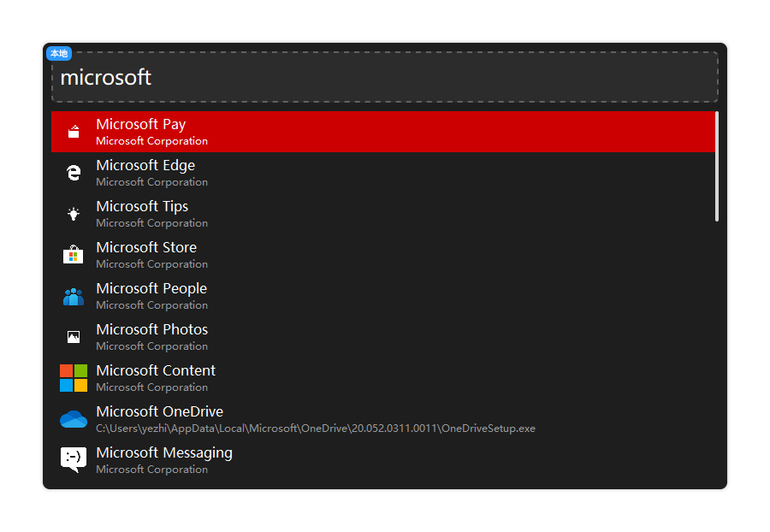
Task: Pick the "Microsoft Content" result title
Action: pos(156,370)
